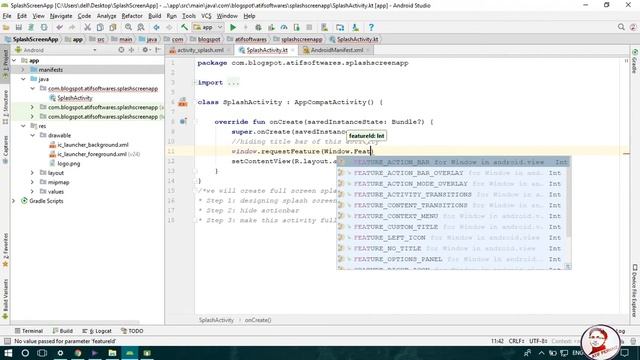Click the Make Project hammer icon
Viewport: 640px width, 360px height.
coord(184,27)
